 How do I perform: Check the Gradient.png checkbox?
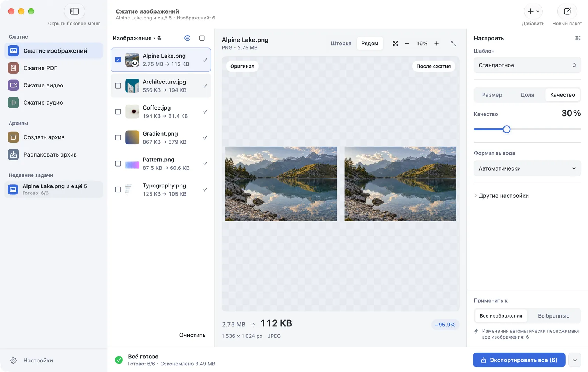point(118,137)
